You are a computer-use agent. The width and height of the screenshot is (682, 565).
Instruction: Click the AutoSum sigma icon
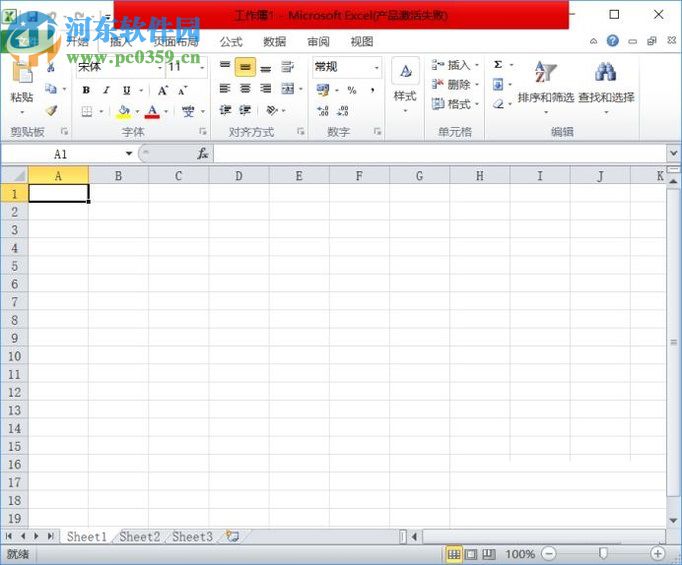(x=498, y=65)
